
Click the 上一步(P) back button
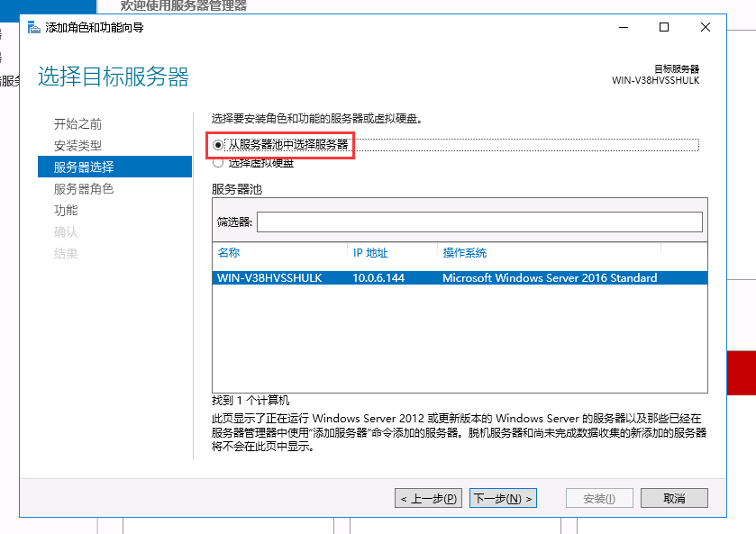[428, 498]
